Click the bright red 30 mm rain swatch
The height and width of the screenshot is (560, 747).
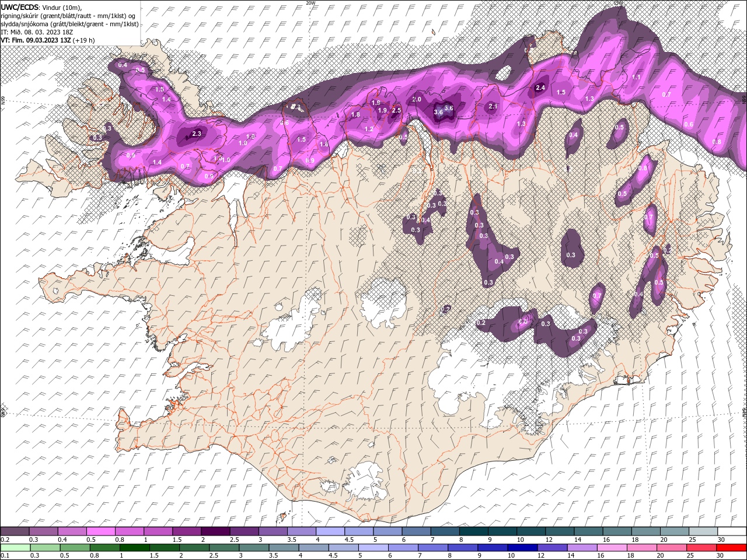click(731, 548)
